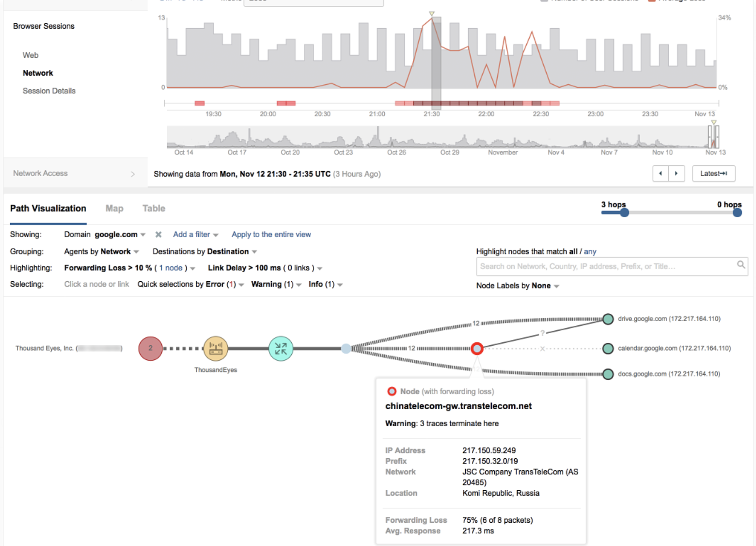Remove the google.com domain filter
756x546 pixels.
pos(158,235)
